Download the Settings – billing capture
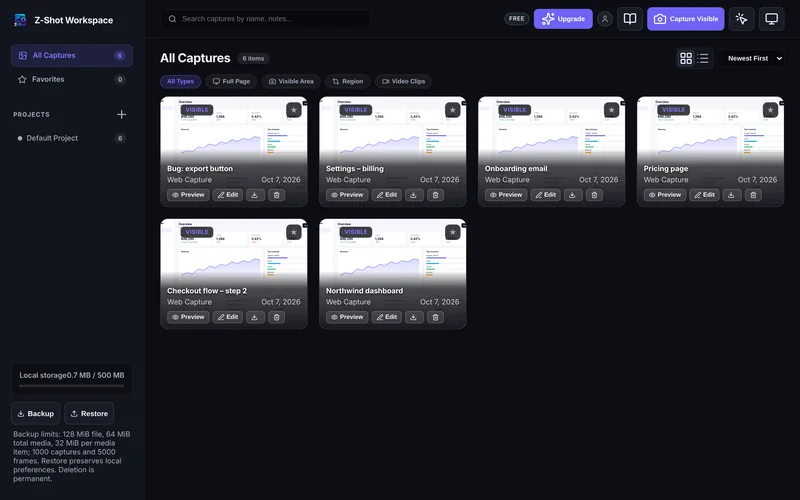Image resolution: width=800 pixels, height=500 pixels. pyautogui.click(x=414, y=195)
